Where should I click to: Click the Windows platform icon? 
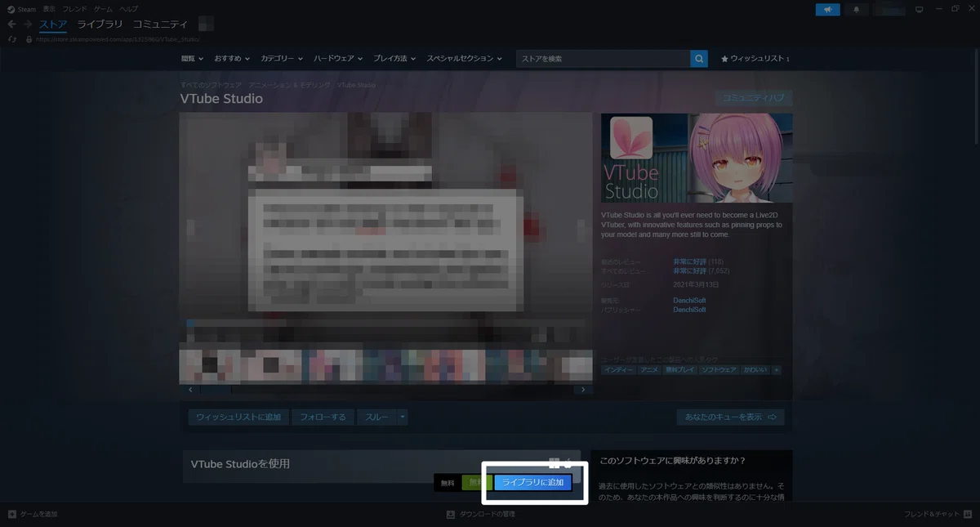click(x=555, y=462)
